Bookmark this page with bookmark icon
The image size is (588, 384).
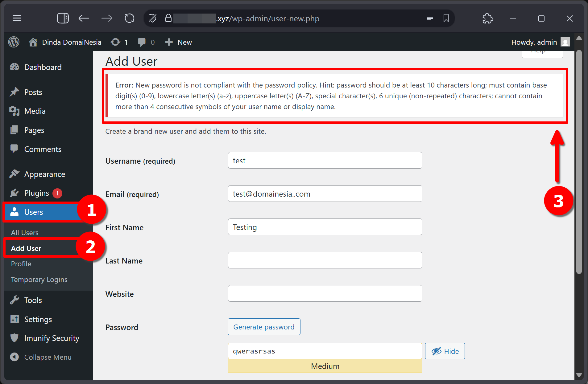click(x=446, y=18)
